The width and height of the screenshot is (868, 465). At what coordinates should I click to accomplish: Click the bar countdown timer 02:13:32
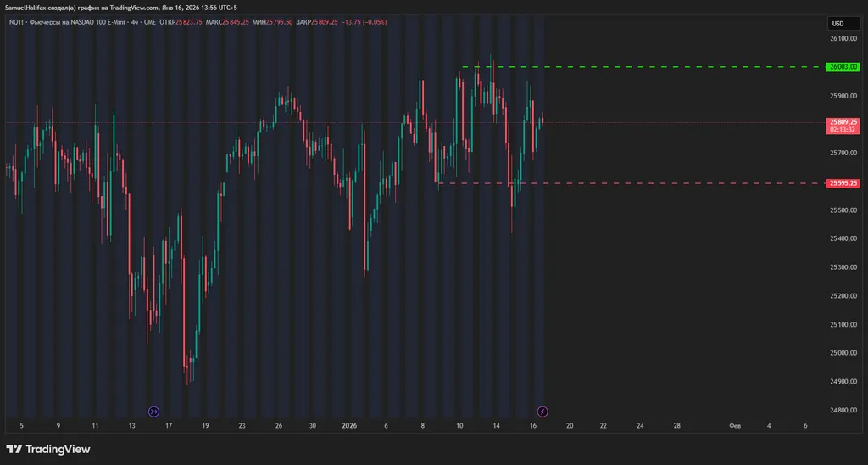click(x=843, y=130)
